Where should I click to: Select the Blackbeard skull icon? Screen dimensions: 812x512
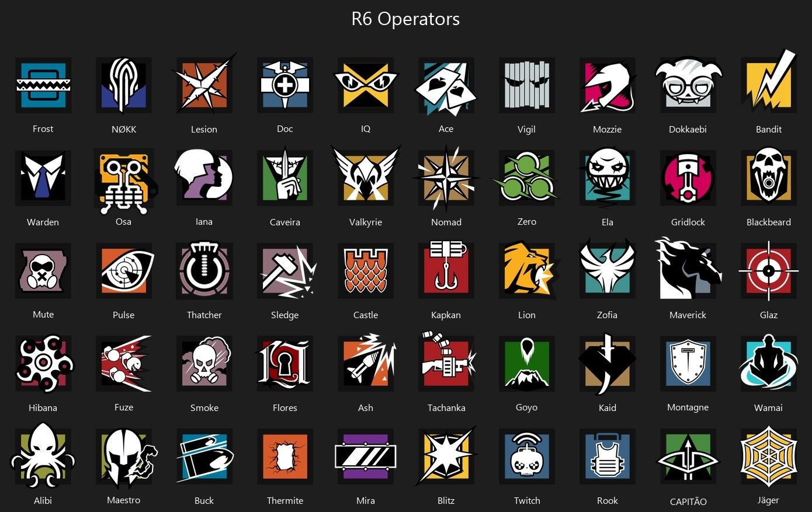769,177
